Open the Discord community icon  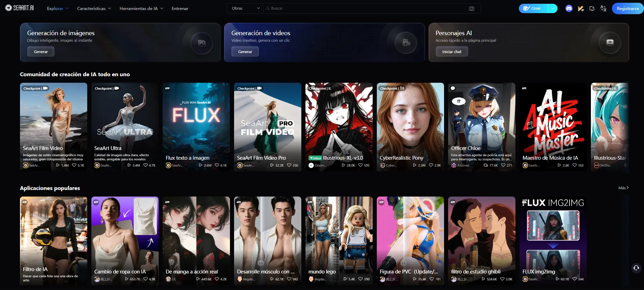(x=569, y=9)
